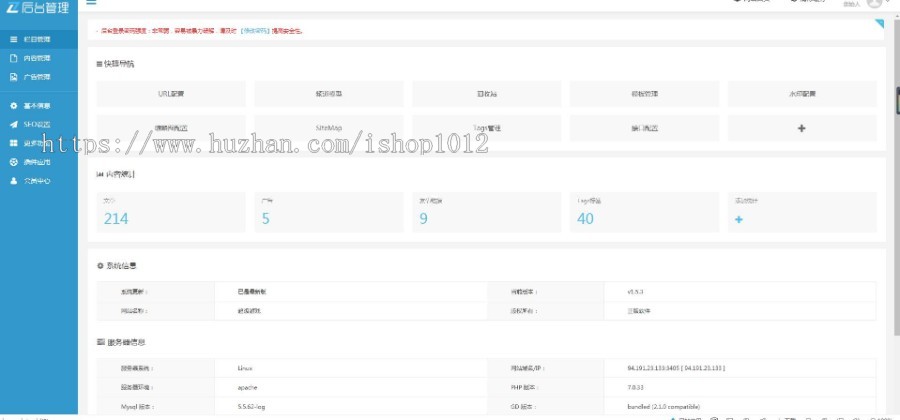Click the blue plus in statistics cards
900x420 pixels.
coord(739,219)
